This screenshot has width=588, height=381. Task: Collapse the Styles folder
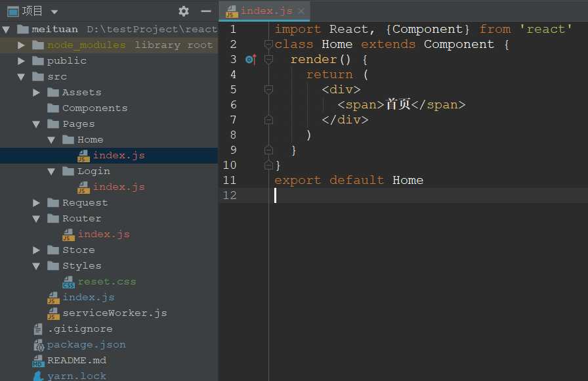tap(36, 266)
